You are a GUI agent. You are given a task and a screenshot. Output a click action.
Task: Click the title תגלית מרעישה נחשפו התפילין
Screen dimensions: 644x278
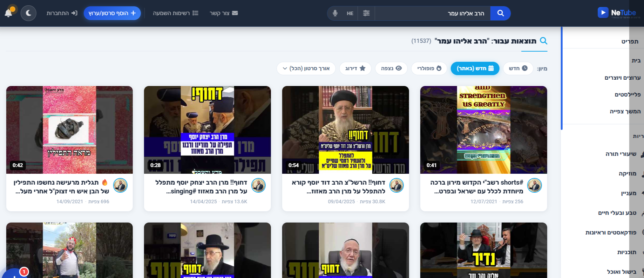click(61, 187)
